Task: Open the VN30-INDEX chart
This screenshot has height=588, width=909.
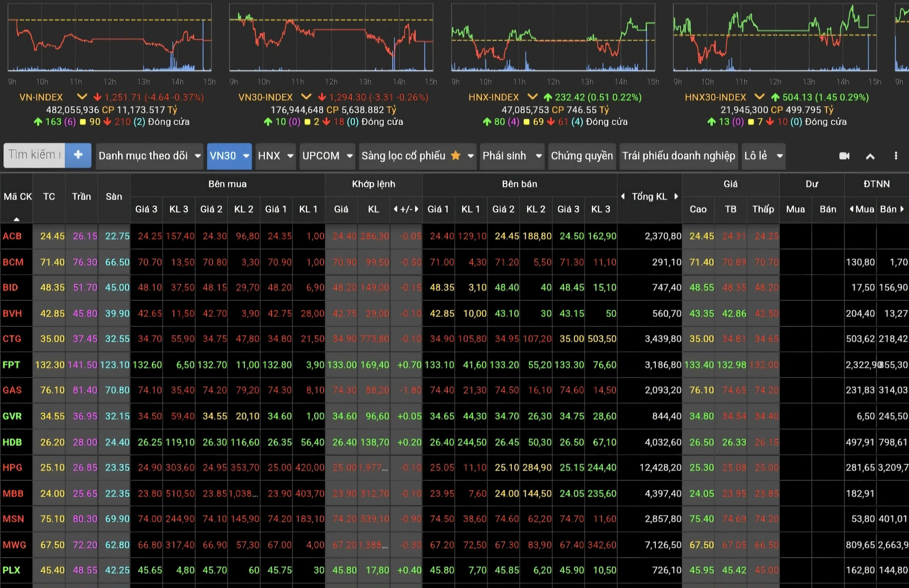Action: 331,38
